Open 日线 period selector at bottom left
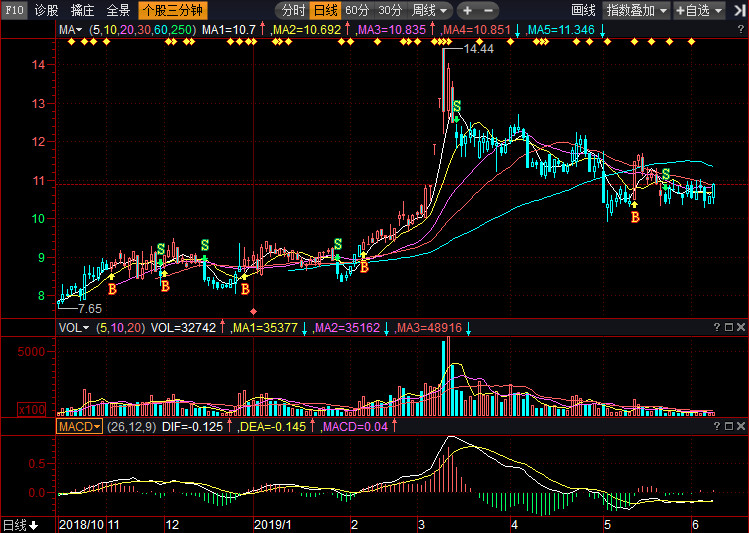 (20, 524)
